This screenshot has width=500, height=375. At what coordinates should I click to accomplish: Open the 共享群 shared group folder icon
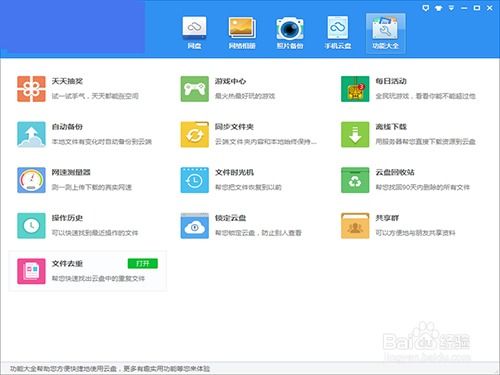pyautogui.click(x=355, y=226)
